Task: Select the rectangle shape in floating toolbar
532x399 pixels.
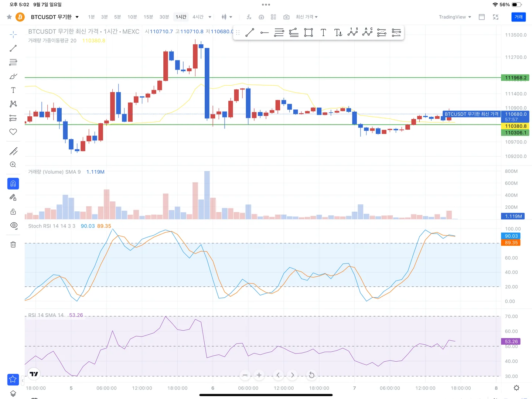Action: tap(308, 33)
